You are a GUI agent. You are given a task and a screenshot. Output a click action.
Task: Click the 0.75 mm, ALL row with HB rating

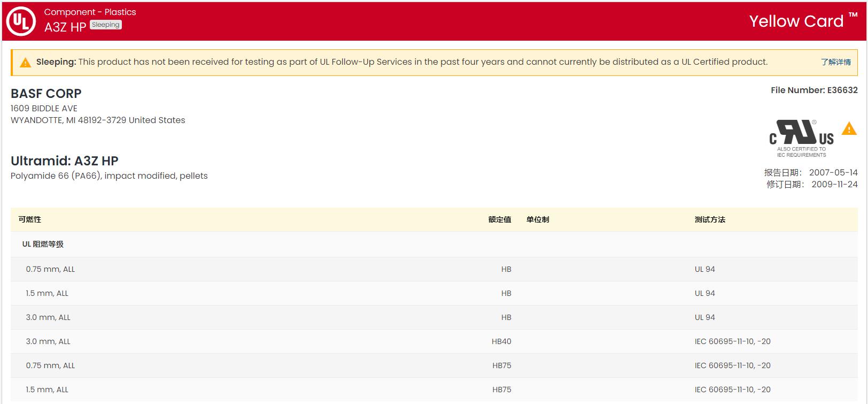tap(434, 269)
